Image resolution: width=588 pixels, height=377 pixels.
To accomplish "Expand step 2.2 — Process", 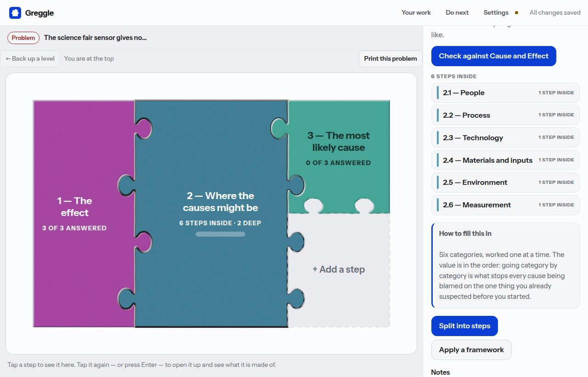I will click(x=505, y=115).
